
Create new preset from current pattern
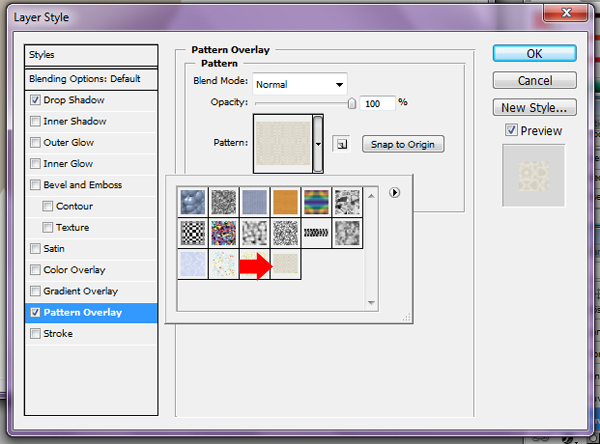coord(341,145)
